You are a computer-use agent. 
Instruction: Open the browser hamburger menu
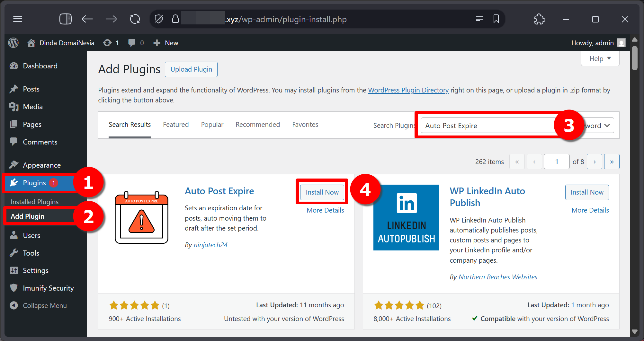click(x=18, y=19)
